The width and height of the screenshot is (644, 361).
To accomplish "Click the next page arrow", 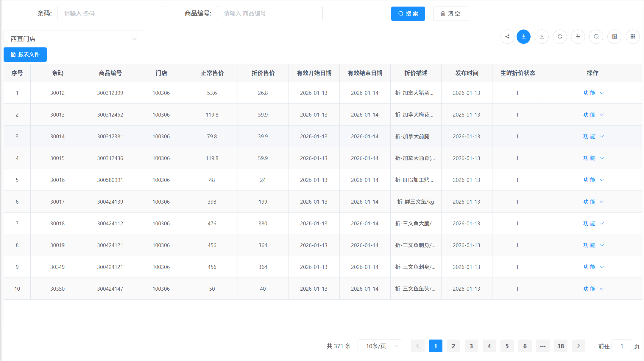I will tap(578, 346).
